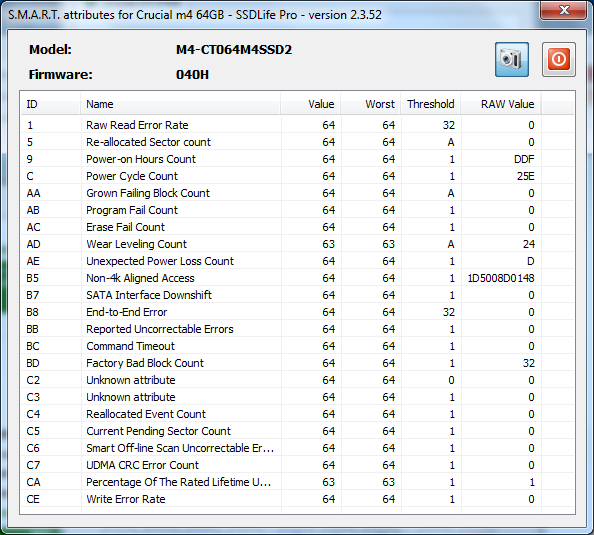This screenshot has height=535, width=594.
Task: Sort by the Name column header
Action: point(180,104)
